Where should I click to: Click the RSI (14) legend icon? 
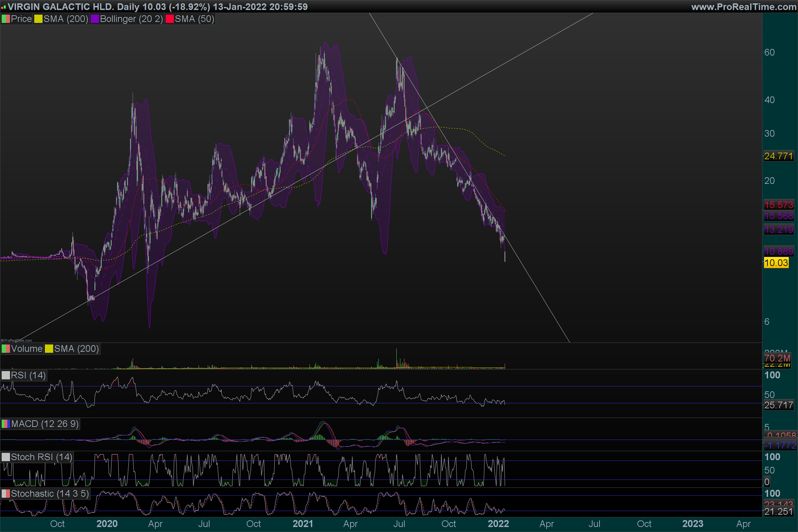pyautogui.click(x=6, y=375)
